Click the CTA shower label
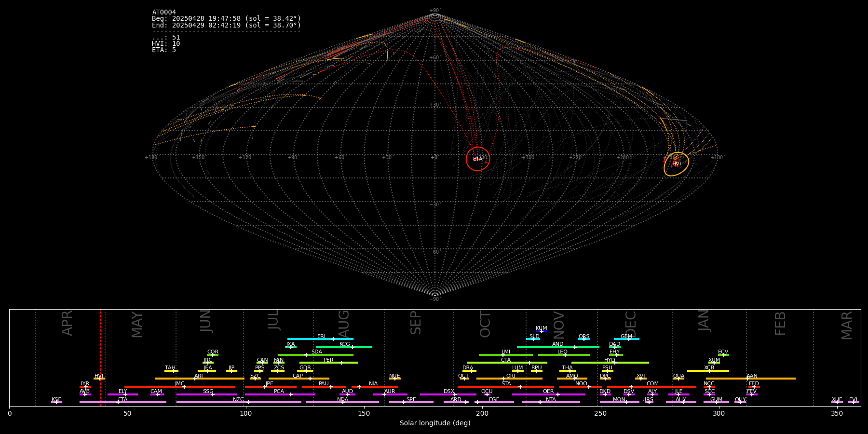This screenshot has height=434, width=868. (506, 360)
